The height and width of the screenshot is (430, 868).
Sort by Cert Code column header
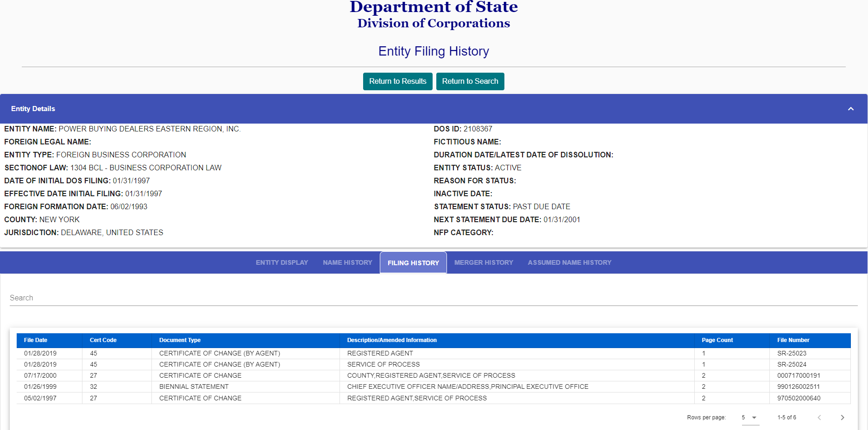pyautogui.click(x=103, y=340)
